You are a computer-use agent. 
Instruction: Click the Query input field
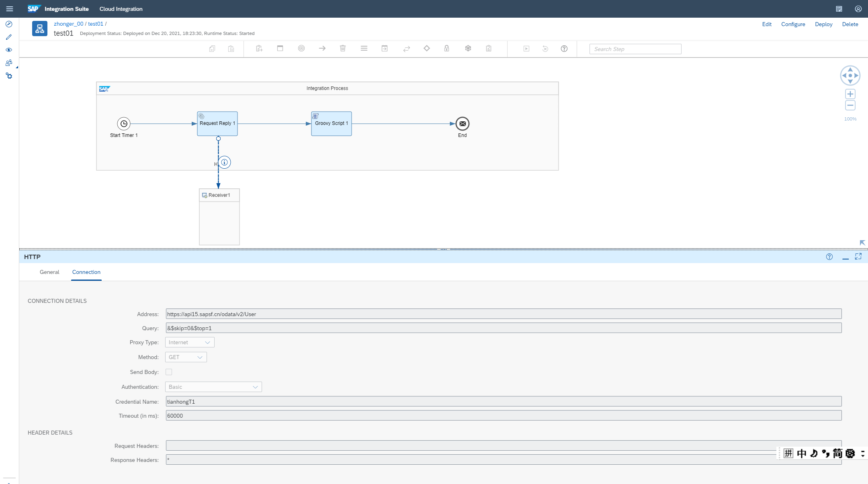(x=504, y=328)
